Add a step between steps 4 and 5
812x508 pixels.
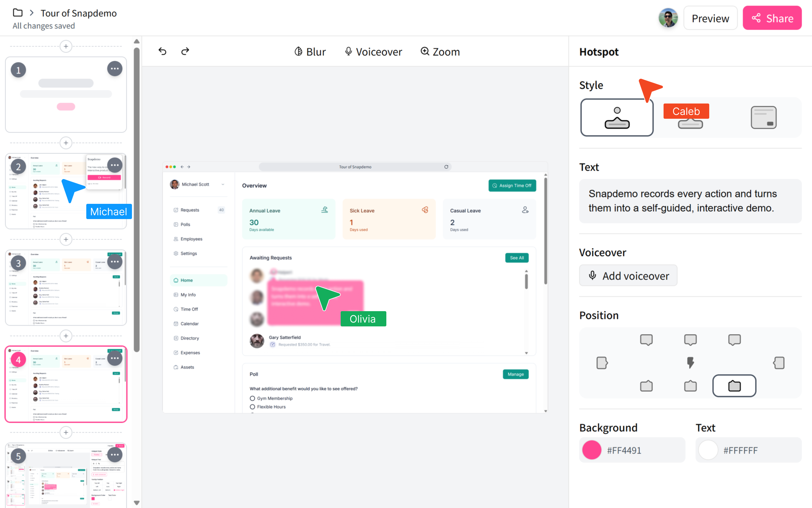[x=66, y=432]
